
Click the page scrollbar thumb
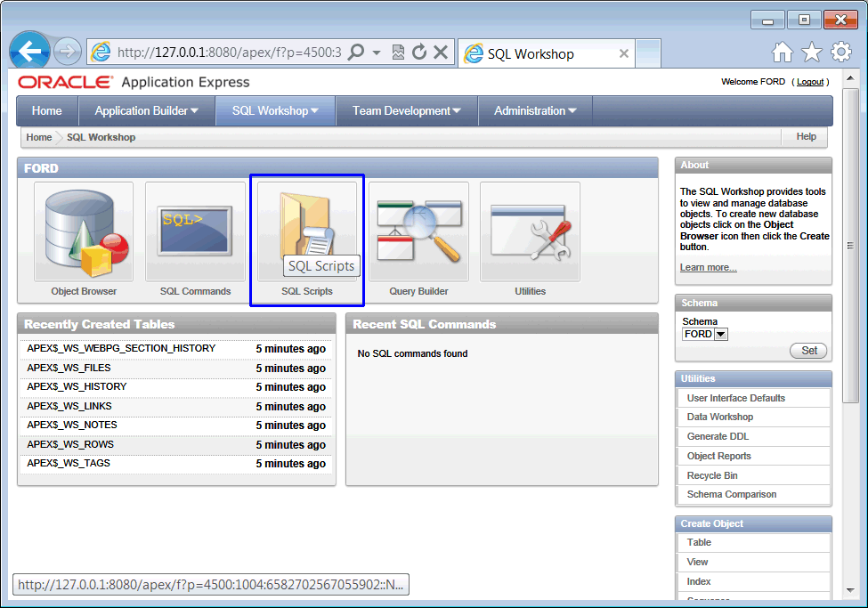click(x=850, y=246)
